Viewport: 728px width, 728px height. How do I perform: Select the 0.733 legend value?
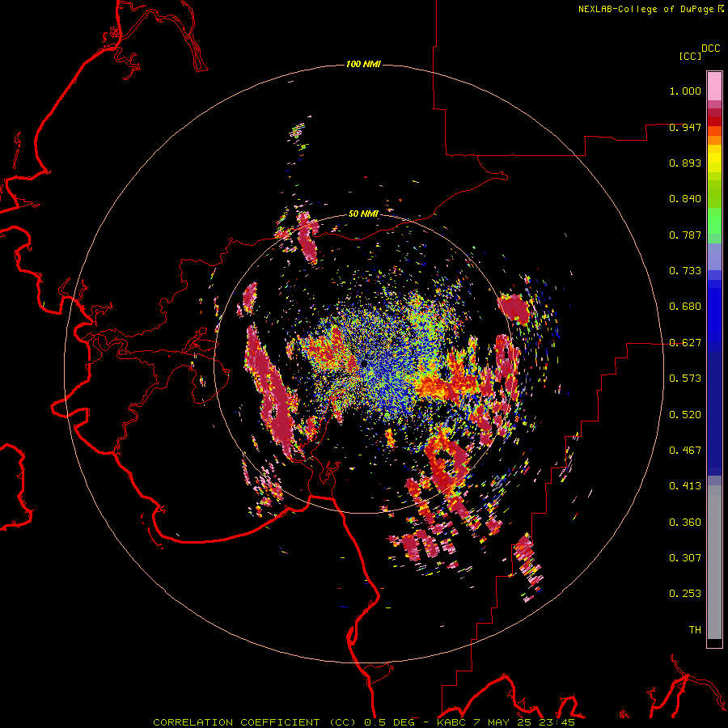click(685, 271)
